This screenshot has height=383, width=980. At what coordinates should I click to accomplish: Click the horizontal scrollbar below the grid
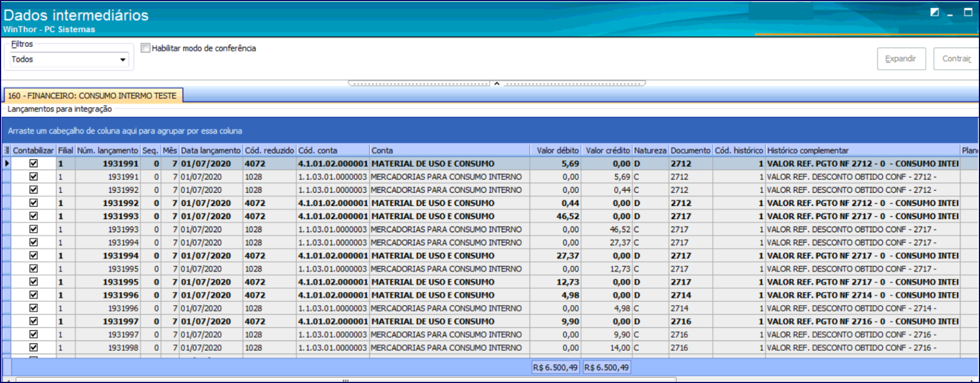coord(346,380)
